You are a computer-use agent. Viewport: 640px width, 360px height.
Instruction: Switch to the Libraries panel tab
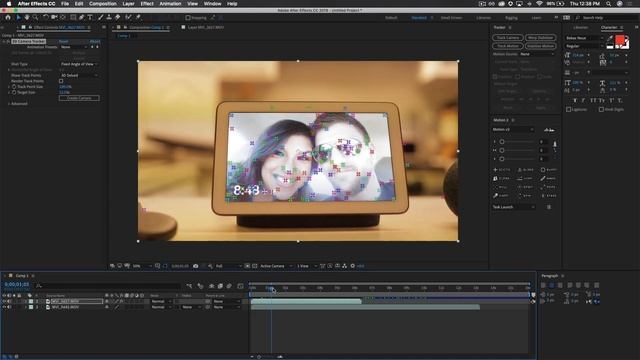pyautogui.click(x=580, y=27)
